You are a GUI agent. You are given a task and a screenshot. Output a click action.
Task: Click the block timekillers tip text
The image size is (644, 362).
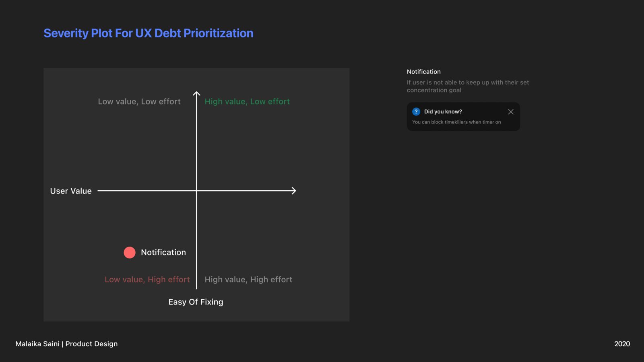click(456, 122)
